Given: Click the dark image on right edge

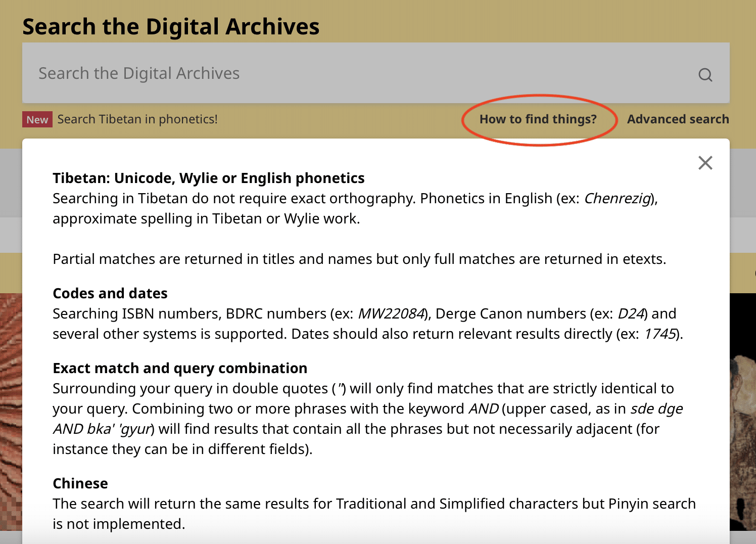Looking at the screenshot, I should tap(743, 412).
